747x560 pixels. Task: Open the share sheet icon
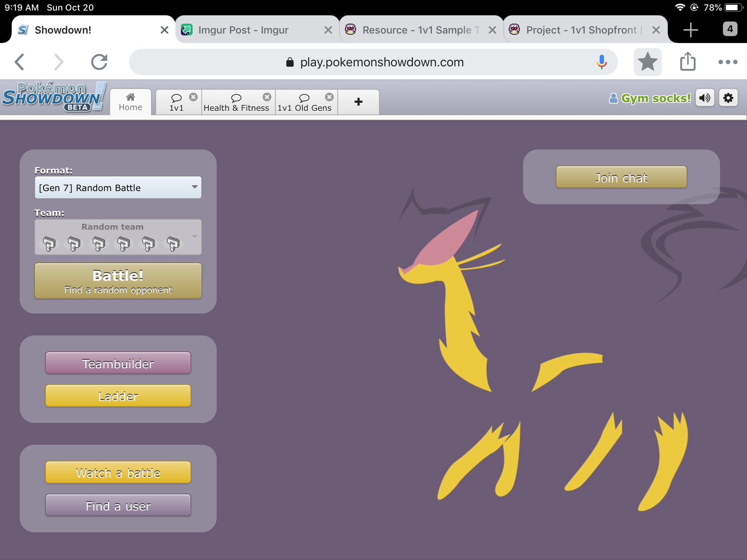pyautogui.click(x=688, y=61)
